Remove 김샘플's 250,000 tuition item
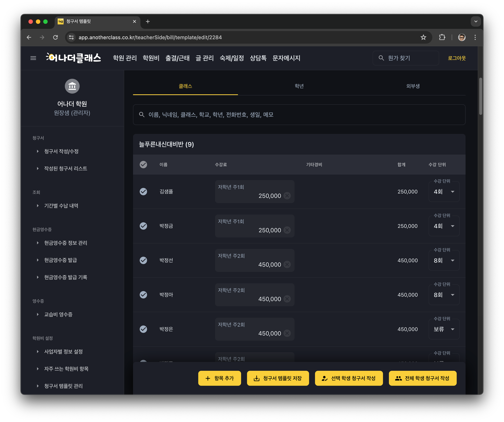Screen dimensions: 504x422 coord(287,196)
